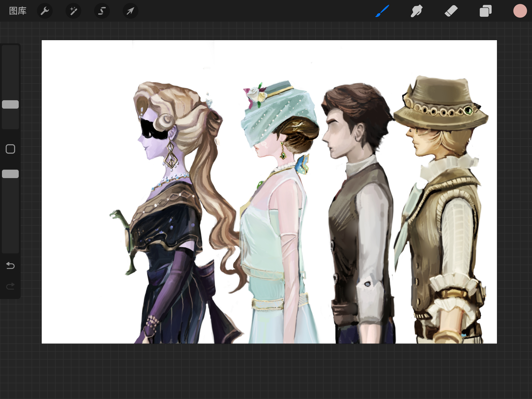Redo the last undone action
The width and height of the screenshot is (532, 399).
[10, 286]
